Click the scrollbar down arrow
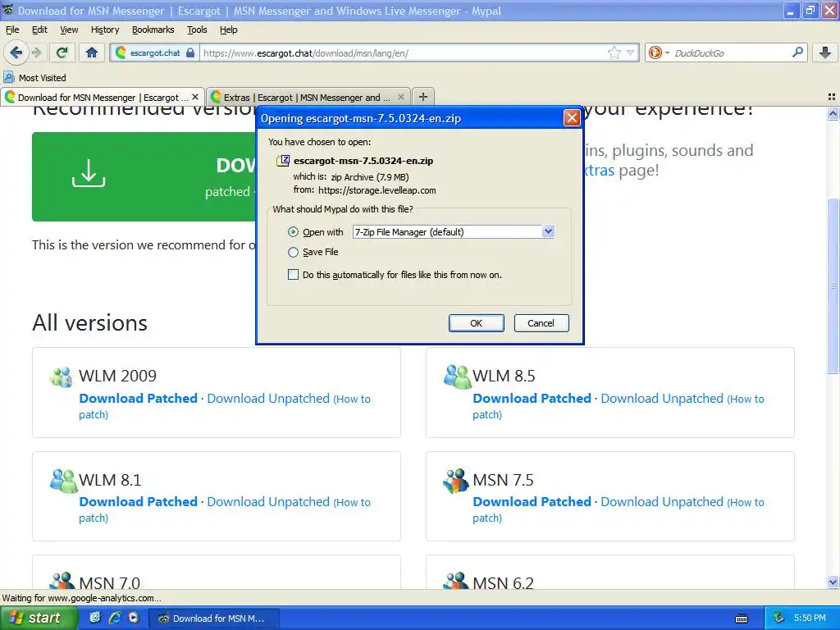 coord(833,582)
